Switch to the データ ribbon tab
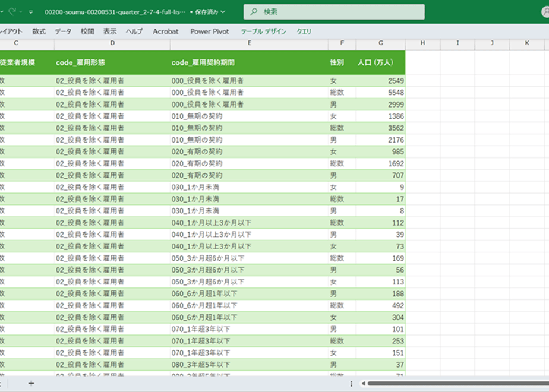 click(x=63, y=31)
